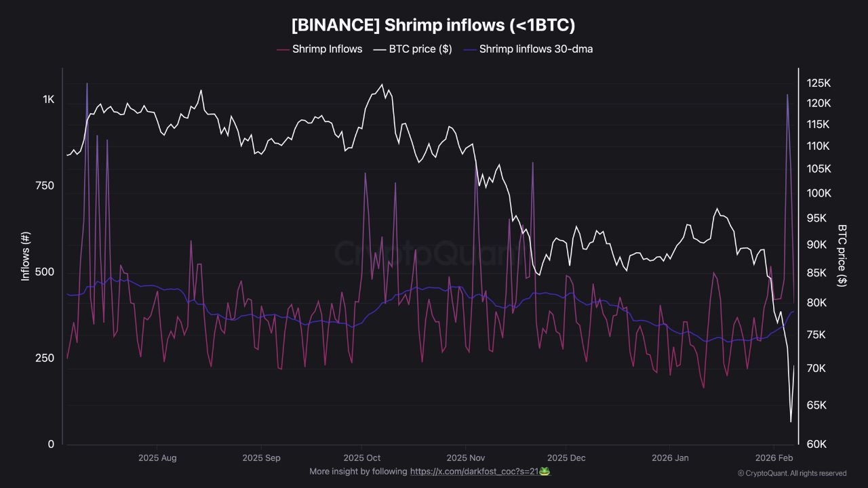The width and height of the screenshot is (868, 488).
Task: Click the frog emoji after the link
Action: click(544, 471)
